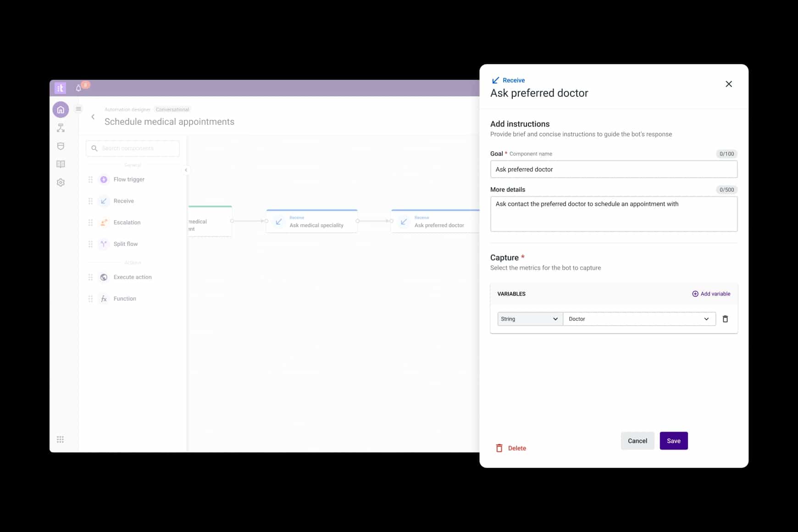This screenshot has width=798, height=532.
Task: Click Add variable in the Capture section
Action: [x=711, y=294]
